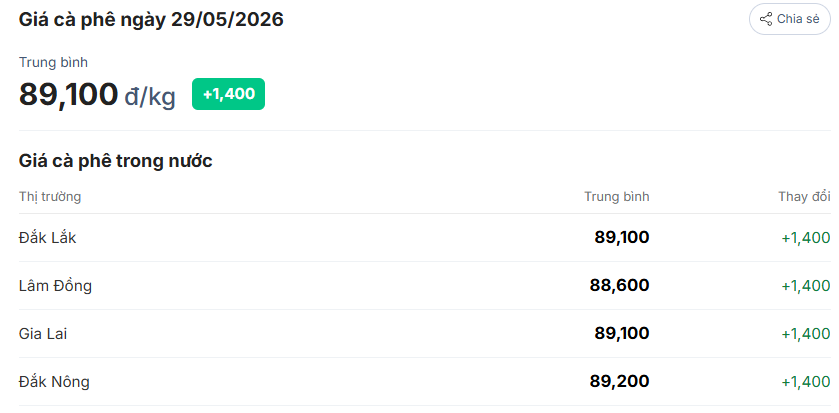Click the 88,600 price for Lâm Đồng
The image size is (839, 413).
(620, 286)
